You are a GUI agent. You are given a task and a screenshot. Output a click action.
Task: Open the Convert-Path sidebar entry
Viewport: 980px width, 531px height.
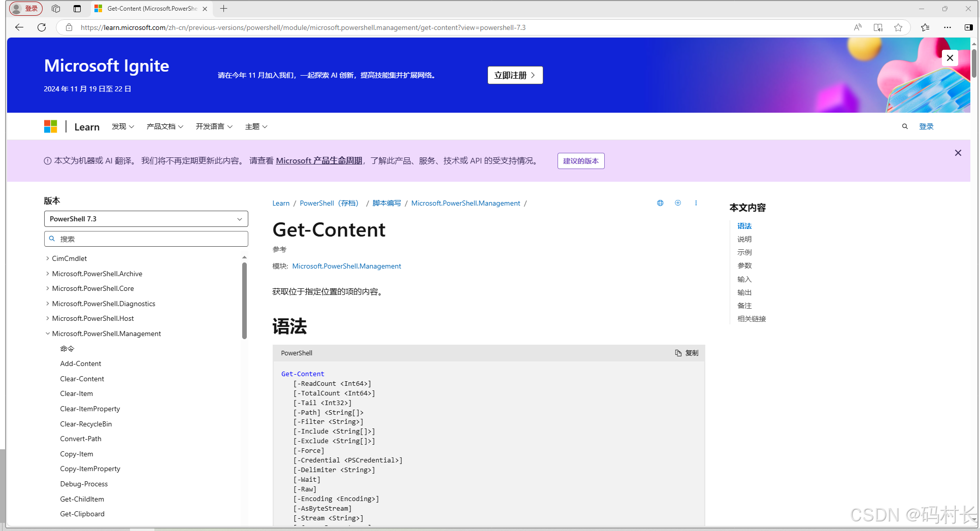(81, 439)
